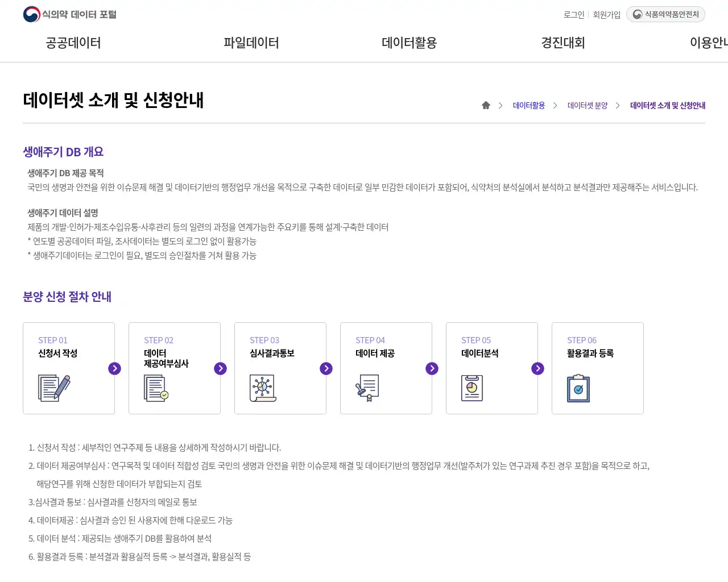Click arrow after STEP 01 card
This screenshot has width=728, height=582.
[x=114, y=368]
